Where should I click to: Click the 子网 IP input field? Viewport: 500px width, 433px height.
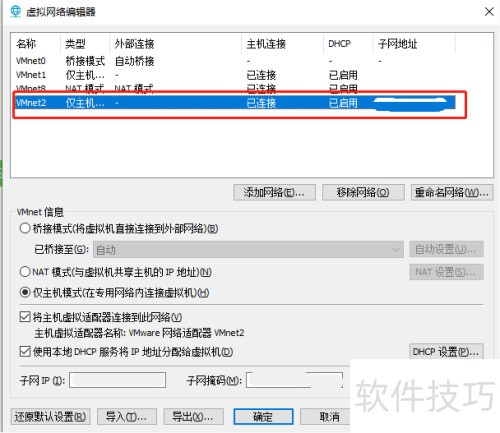click(x=117, y=380)
